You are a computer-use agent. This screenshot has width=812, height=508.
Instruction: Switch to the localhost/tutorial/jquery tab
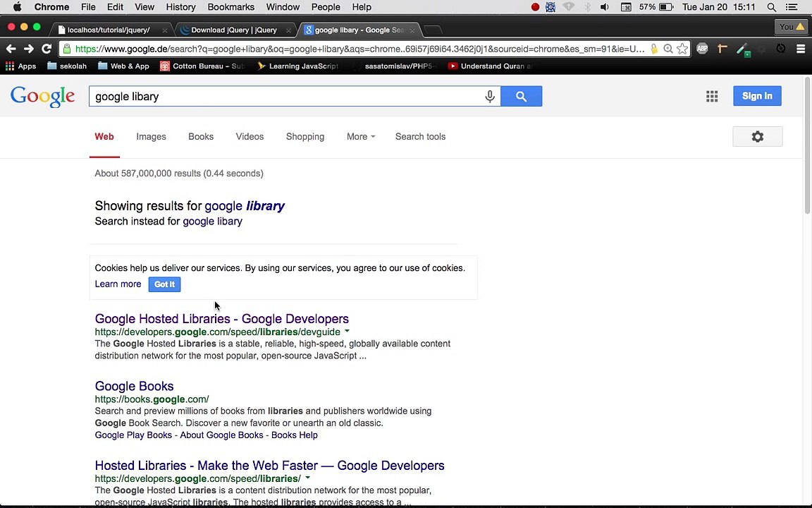click(x=109, y=30)
